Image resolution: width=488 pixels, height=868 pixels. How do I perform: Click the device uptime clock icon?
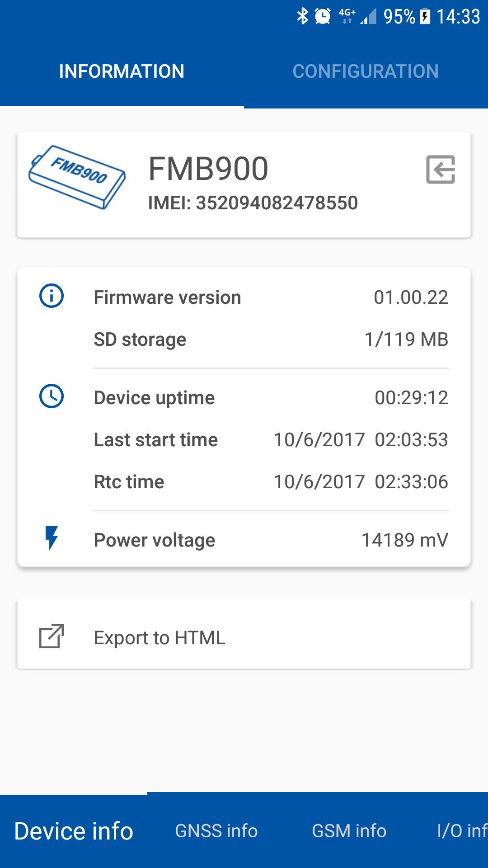52,396
